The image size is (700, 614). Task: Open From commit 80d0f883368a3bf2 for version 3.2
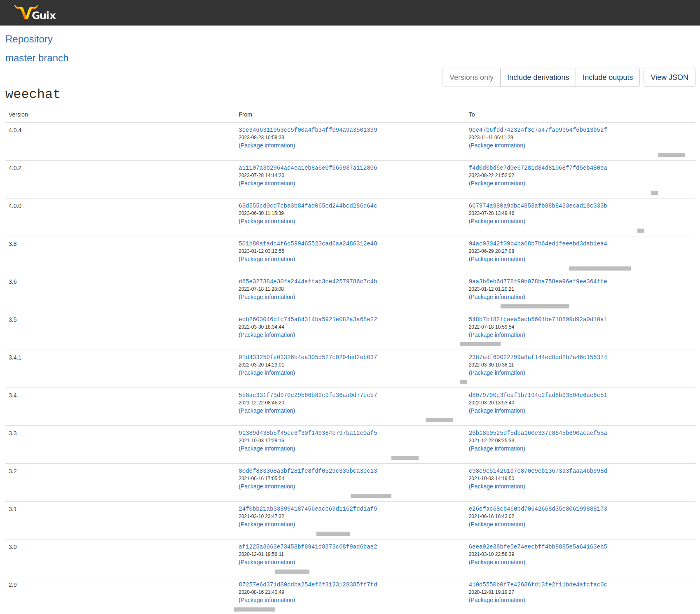click(x=308, y=471)
